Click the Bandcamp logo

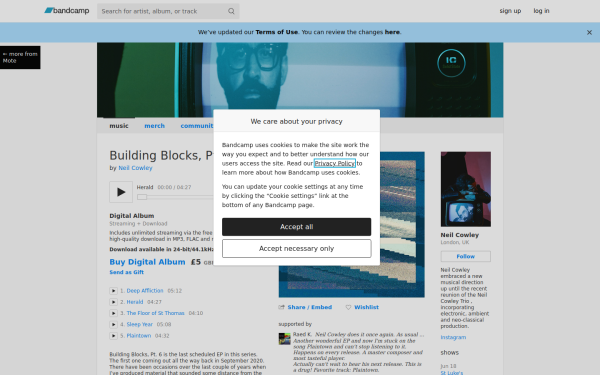point(67,11)
